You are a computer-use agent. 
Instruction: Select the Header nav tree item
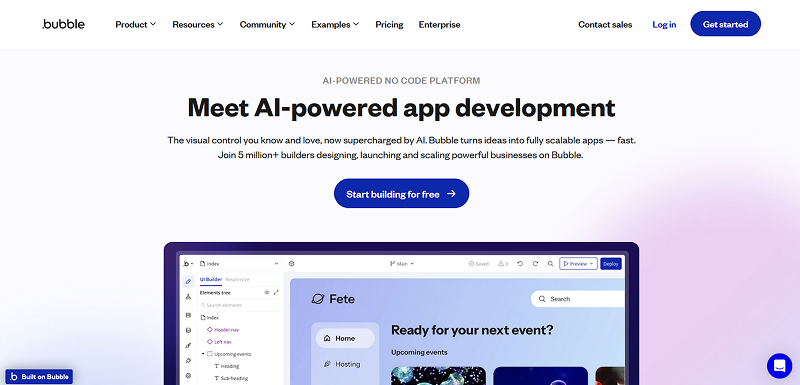223,330
